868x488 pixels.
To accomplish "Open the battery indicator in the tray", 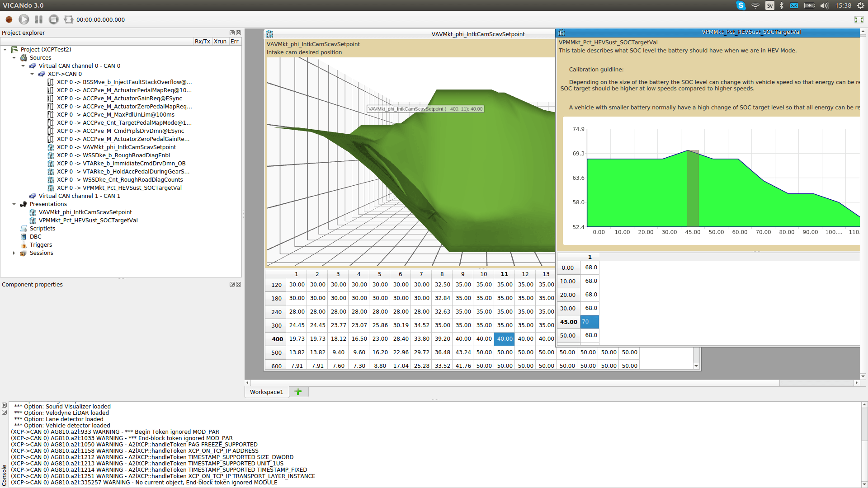I will 809,5.
